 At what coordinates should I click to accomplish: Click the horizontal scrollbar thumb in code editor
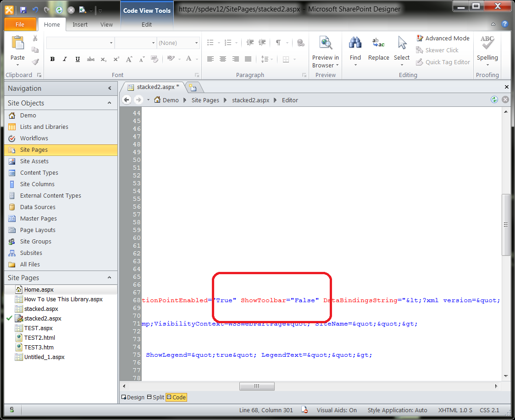(257, 386)
